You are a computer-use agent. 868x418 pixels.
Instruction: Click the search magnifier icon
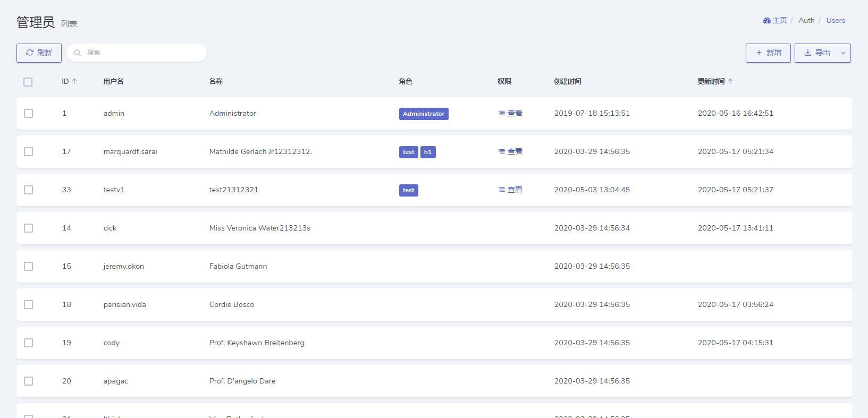pos(78,53)
